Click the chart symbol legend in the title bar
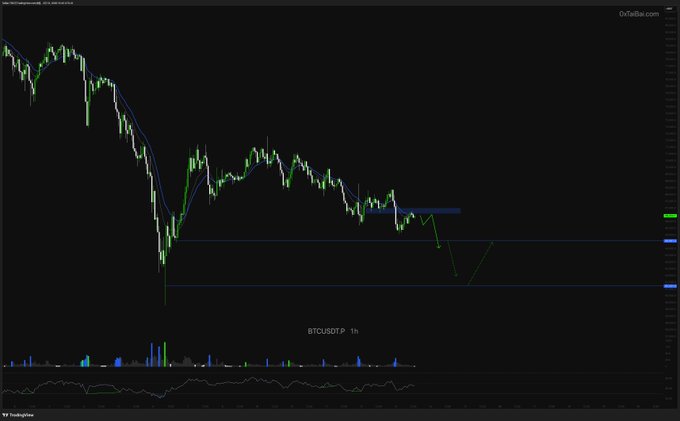680x421 pixels. click(37, 3)
